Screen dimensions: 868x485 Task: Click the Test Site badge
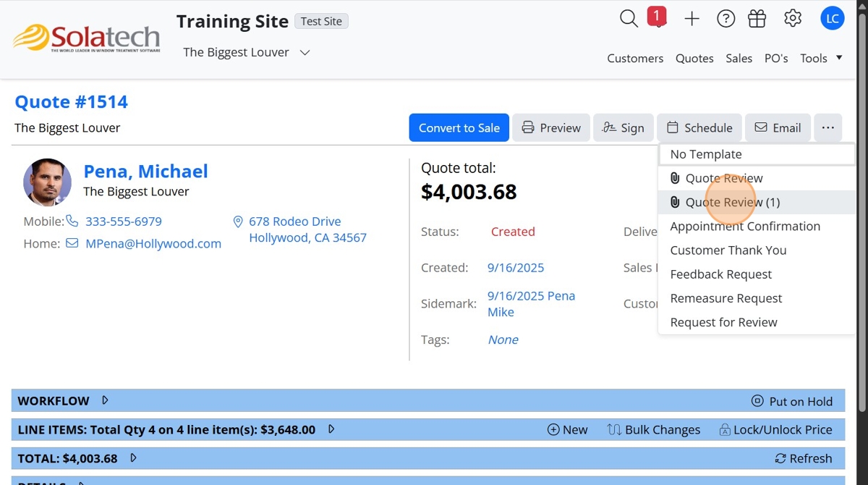(x=321, y=21)
